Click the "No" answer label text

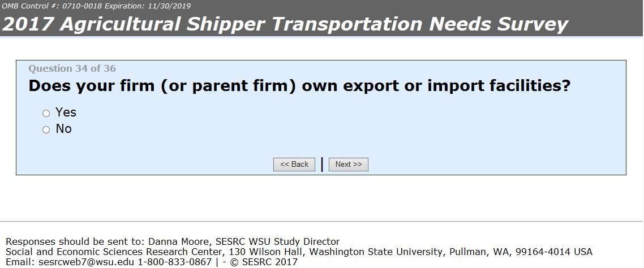click(x=63, y=129)
